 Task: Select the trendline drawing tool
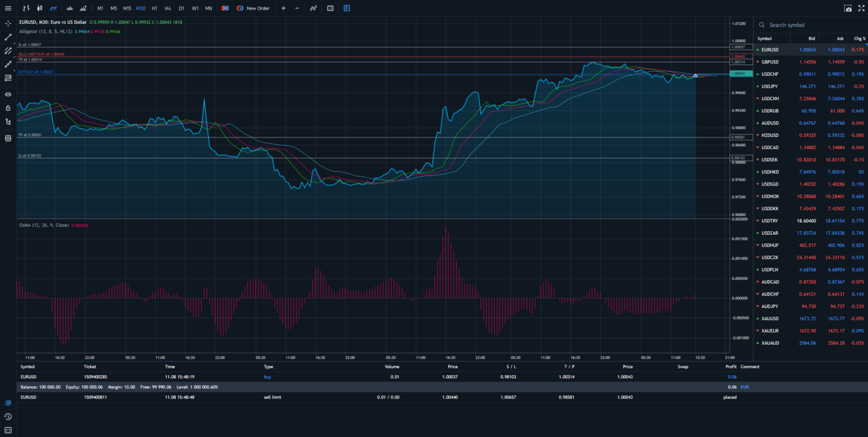7,37
